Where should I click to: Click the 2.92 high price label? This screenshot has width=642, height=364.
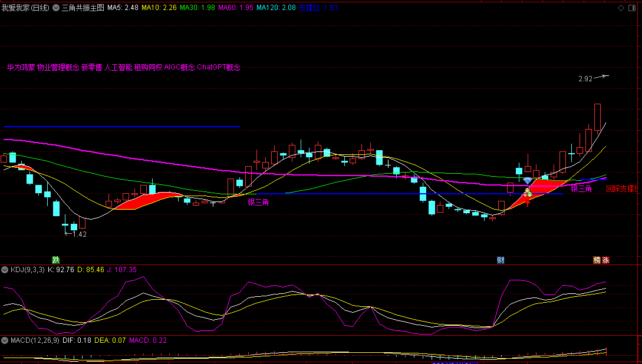585,79
